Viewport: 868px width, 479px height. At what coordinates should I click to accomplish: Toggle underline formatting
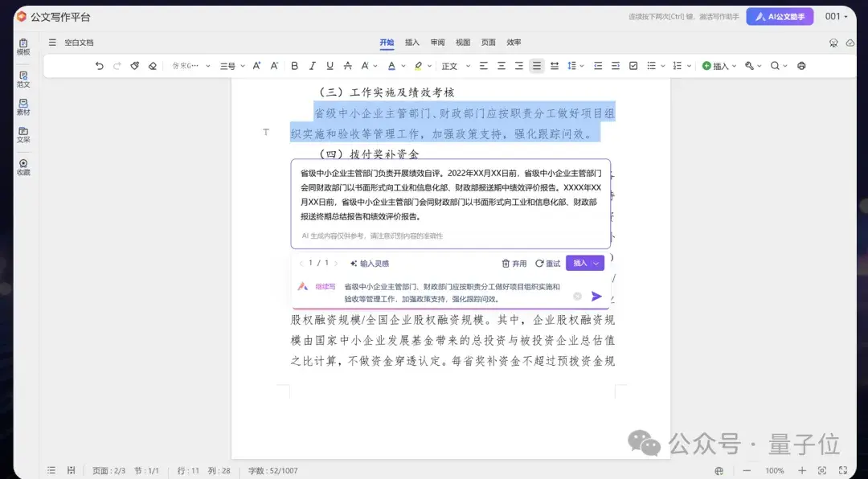330,66
